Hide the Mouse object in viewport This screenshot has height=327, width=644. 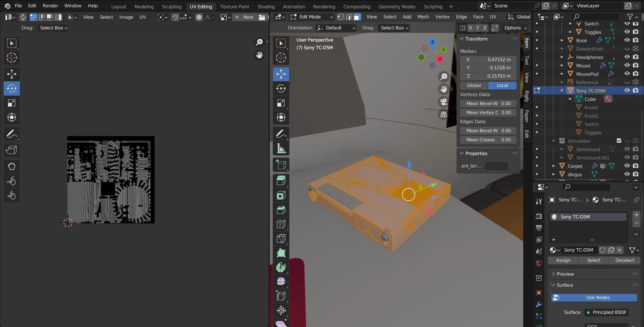[627, 65]
